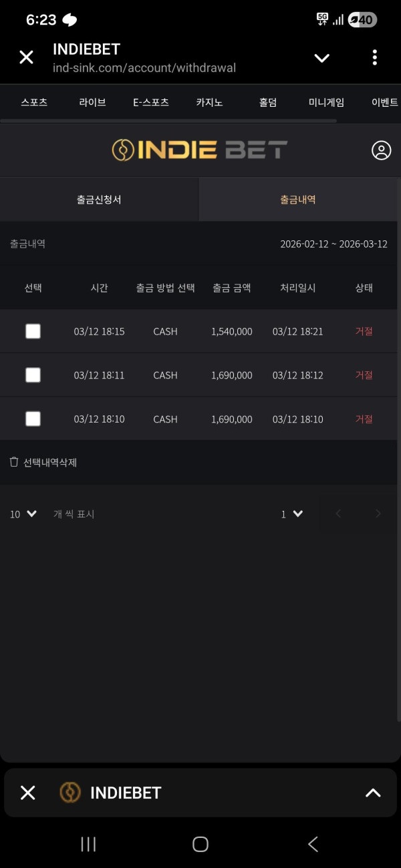
Task: Tap the Android home button
Action: tap(200, 844)
